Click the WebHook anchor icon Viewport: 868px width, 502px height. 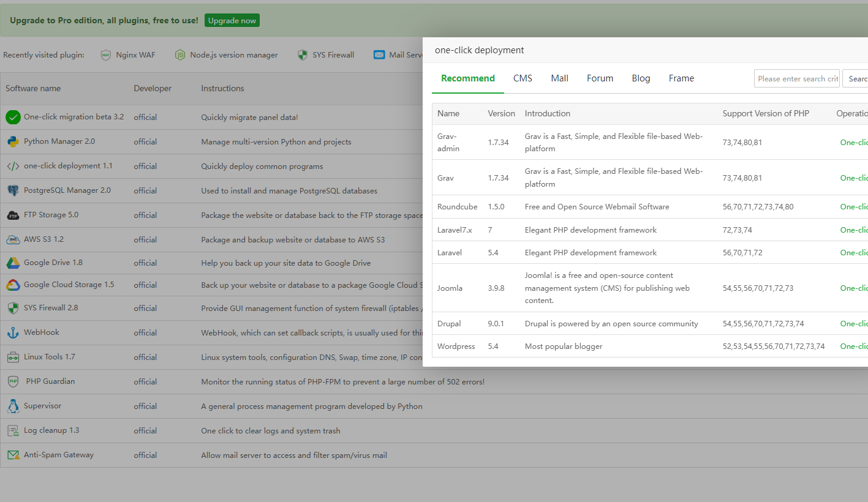(13, 332)
